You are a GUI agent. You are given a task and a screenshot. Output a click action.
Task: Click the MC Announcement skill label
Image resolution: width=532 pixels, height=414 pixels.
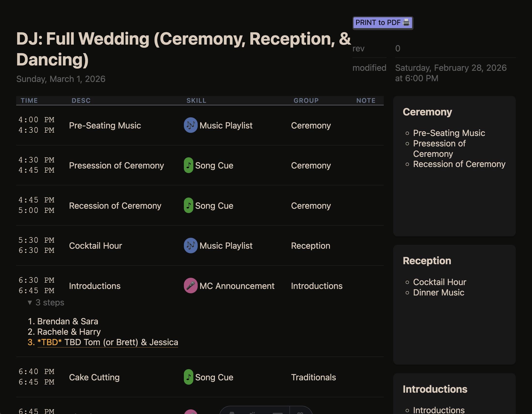pos(237,286)
